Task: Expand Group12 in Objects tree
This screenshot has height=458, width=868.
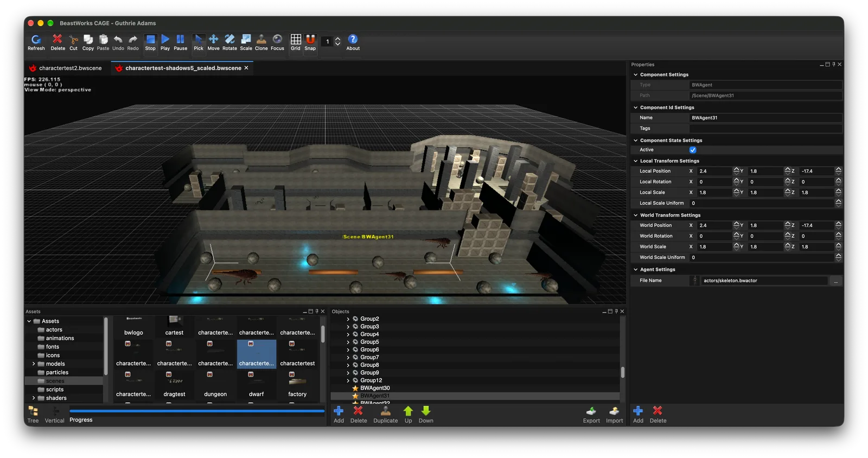Action: (x=348, y=380)
